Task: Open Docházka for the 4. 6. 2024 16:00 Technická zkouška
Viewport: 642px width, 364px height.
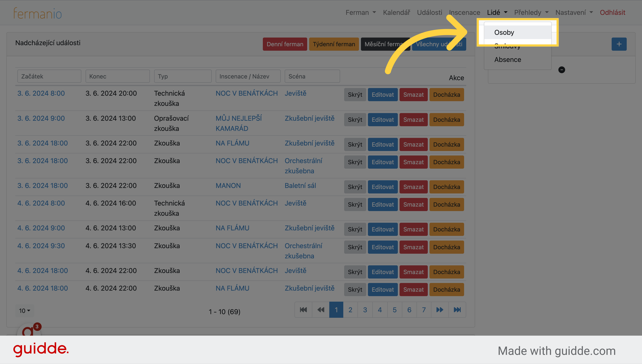Action: pos(447,204)
